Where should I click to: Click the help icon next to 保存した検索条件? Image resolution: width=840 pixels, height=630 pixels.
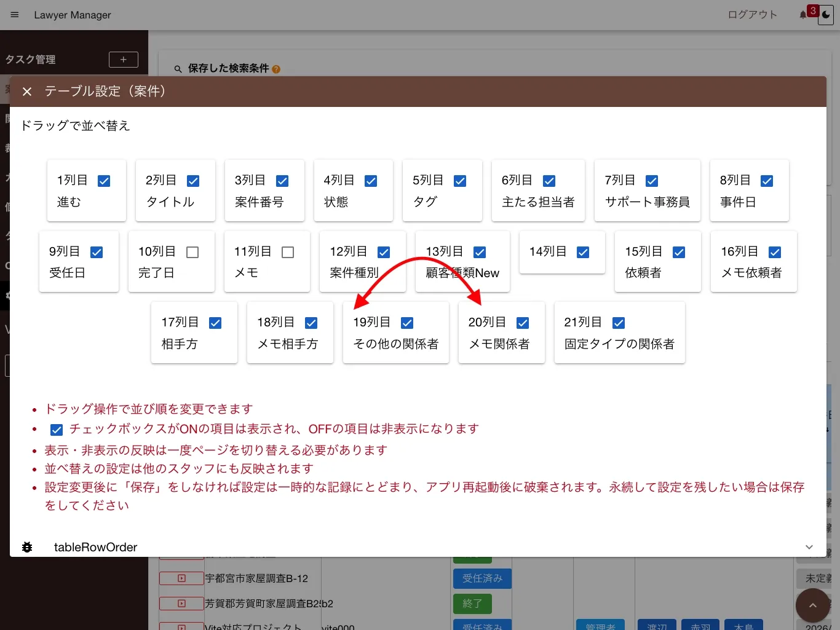276,69
